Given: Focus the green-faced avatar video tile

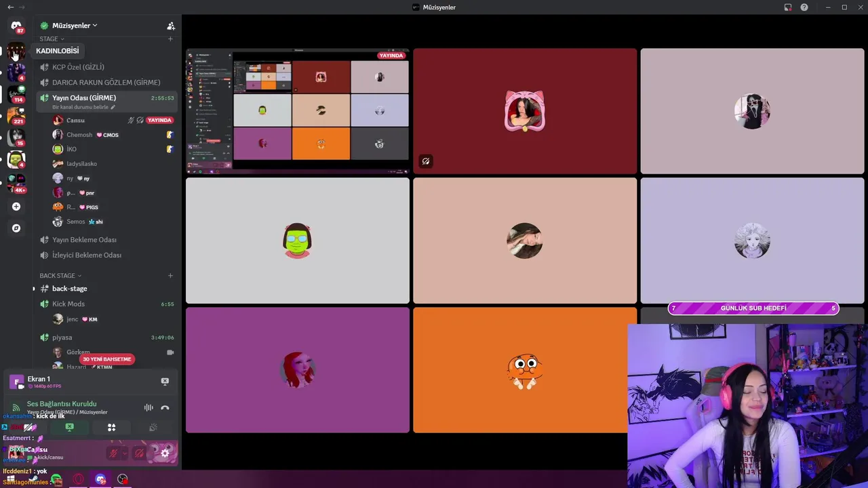Looking at the screenshot, I should (x=298, y=241).
